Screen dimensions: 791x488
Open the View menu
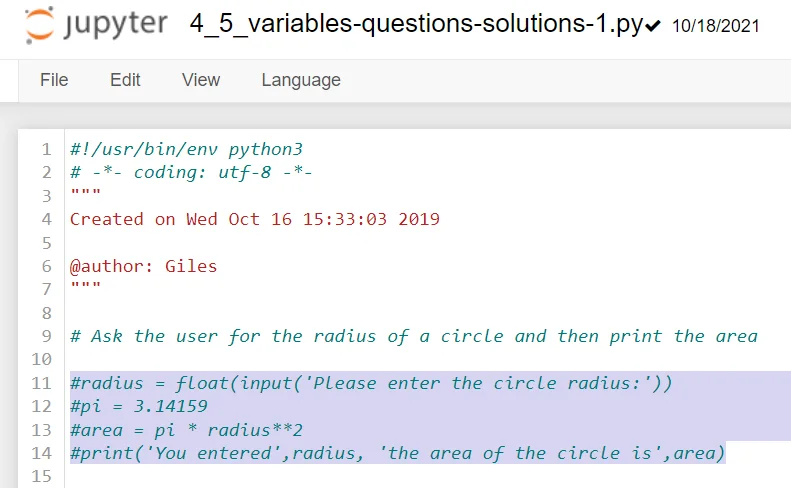(201, 80)
